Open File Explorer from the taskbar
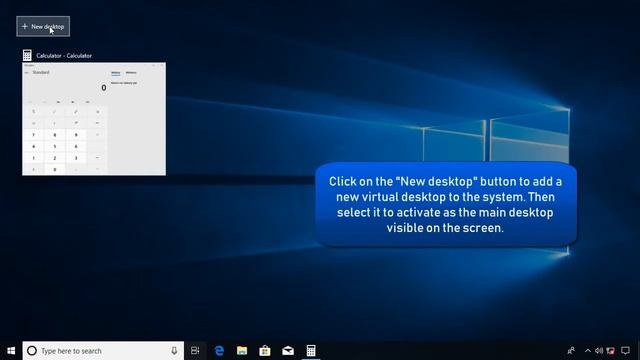Image resolution: width=640 pixels, height=360 pixels. click(x=242, y=351)
